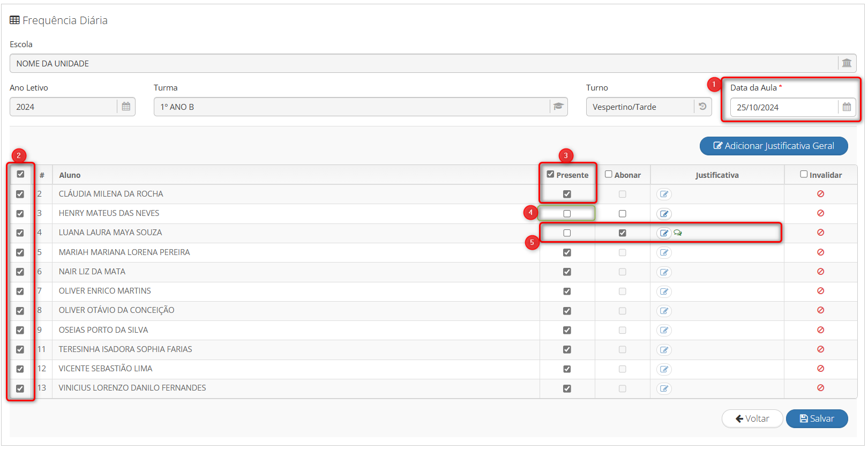868x449 pixels.
Task: Click invalidate icon for Vinicius Lorenzo Danilo Fernandes
Action: click(820, 388)
